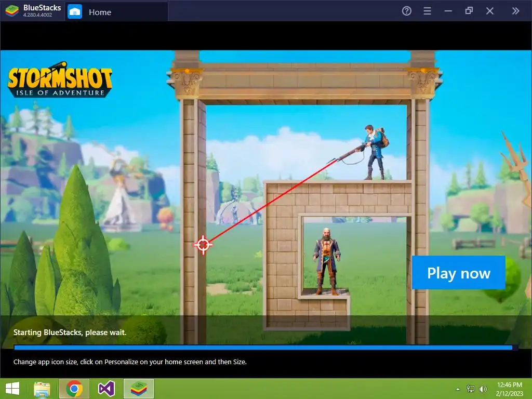Click the Play now button
532x399 pixels.
458,272
